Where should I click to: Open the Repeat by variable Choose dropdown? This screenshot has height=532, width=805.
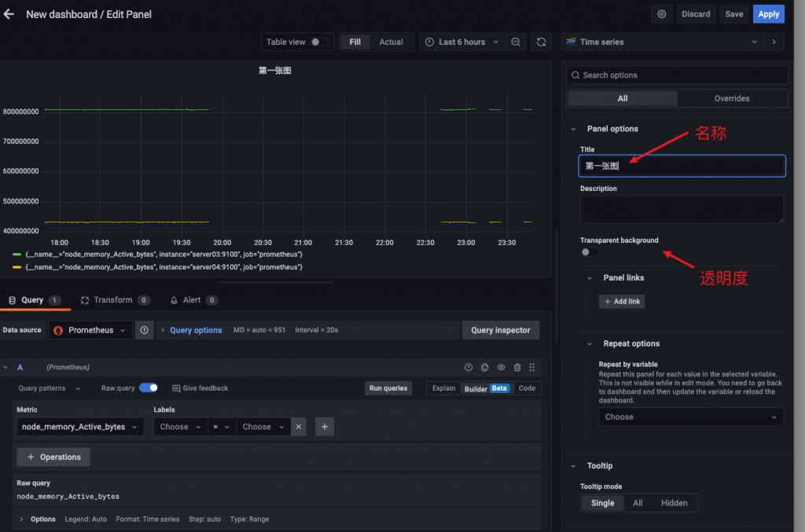coord(690,417)
